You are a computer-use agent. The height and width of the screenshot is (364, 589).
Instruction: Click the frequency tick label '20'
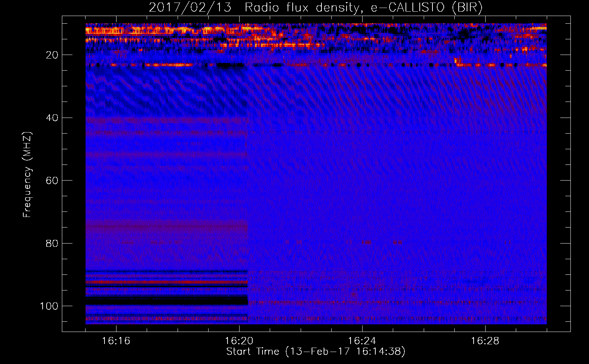(52, 55)
